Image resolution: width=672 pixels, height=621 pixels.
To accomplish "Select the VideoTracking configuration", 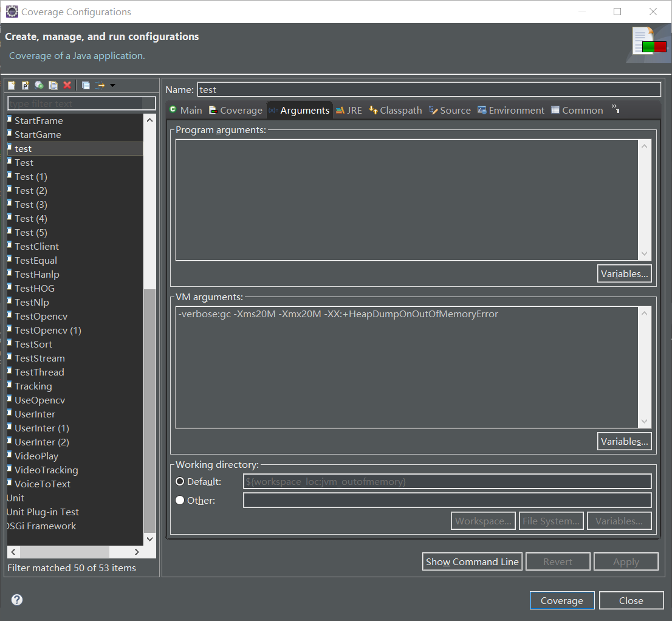I will click(x=46, y=470).
